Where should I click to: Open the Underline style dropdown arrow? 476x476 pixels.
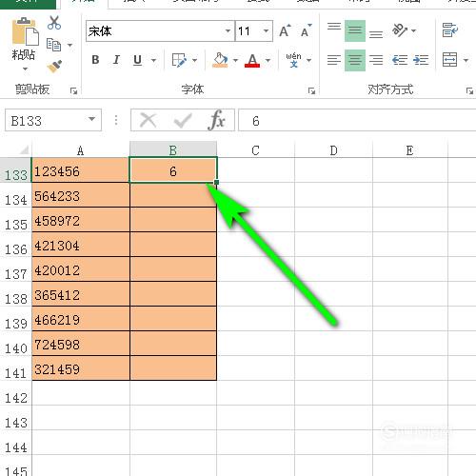pos(153,60)
